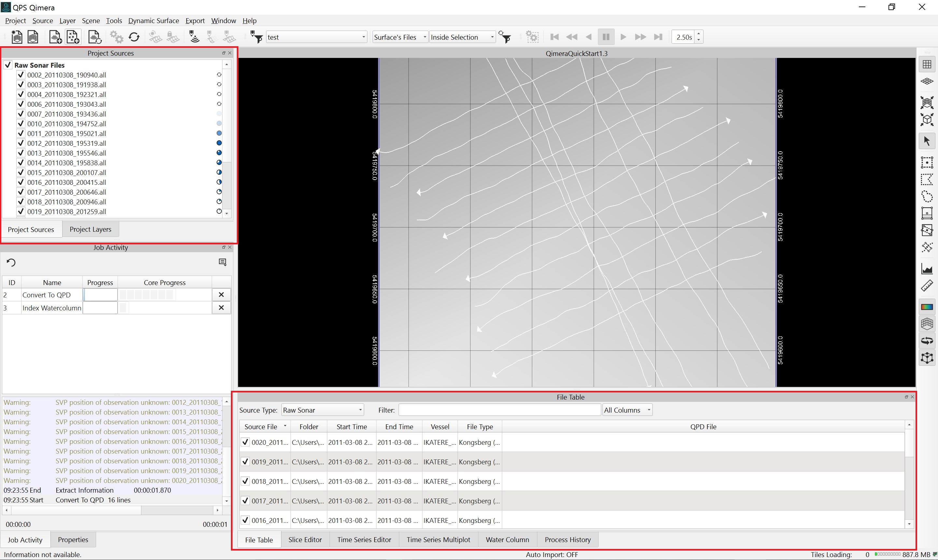Open the measure ruler tool
938x560 pixels.
pos(927,286)
